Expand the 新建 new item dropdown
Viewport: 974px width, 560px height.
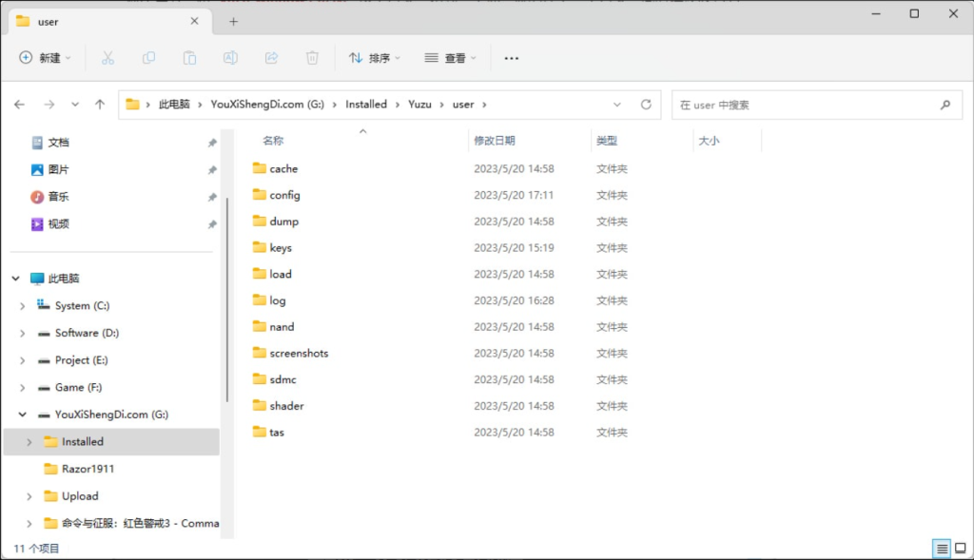point(44,58)
